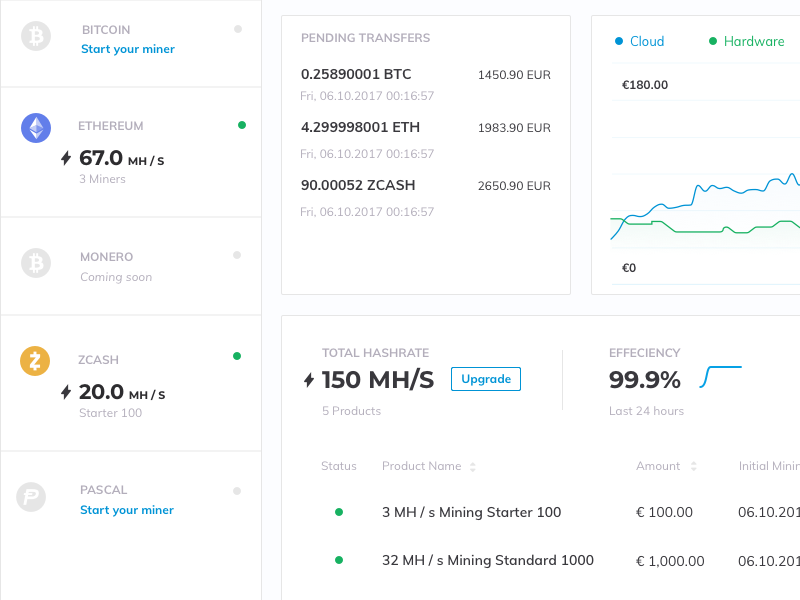The width and height of the screenshot is (800, 600).
Task: Click the Ethereum green status indicator
Action: point(242,125)
